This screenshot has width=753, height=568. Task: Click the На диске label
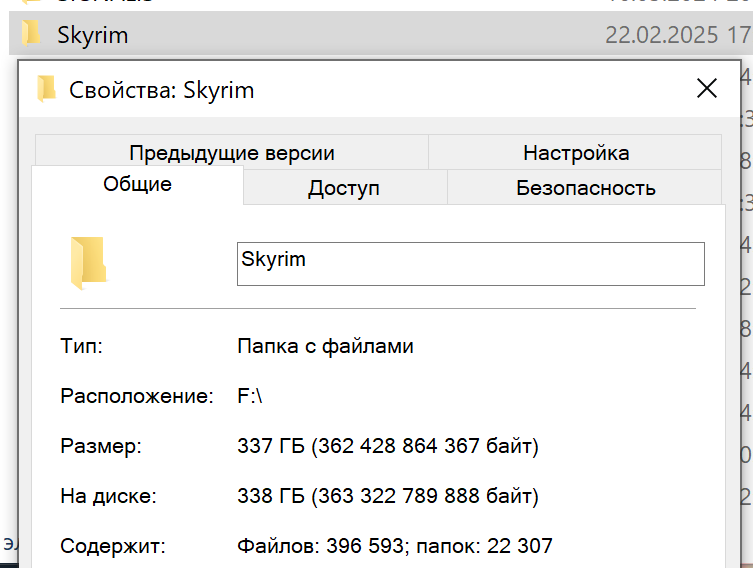(x=109, y=496)
